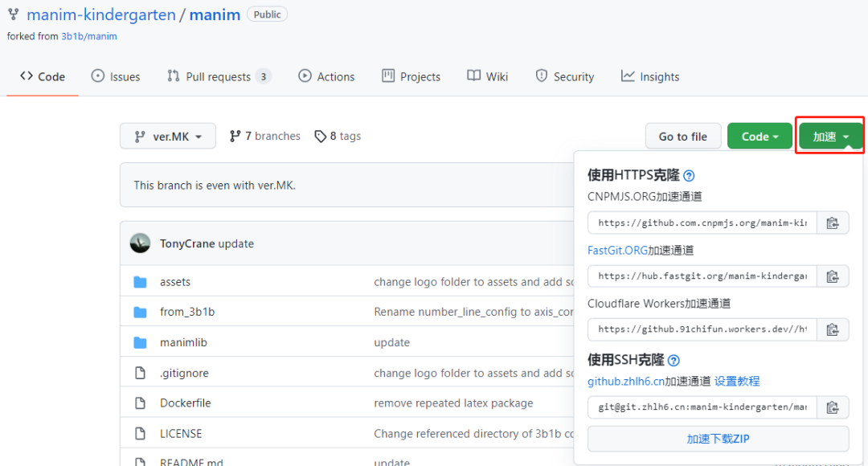Open the 加速 acceleration dropdown
This screenshot has height=466, width=868.
[829, 136]
